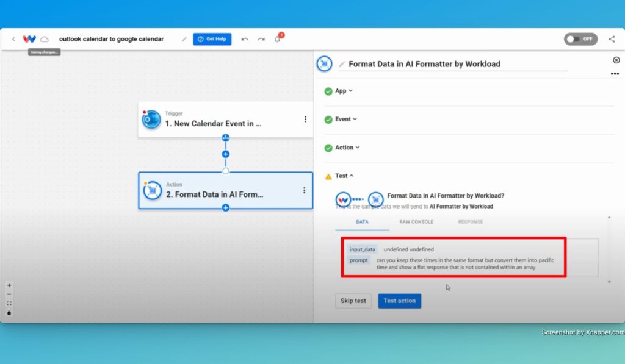Image resolution: width=625 pixels, height=364 pixels.
Task: Open the Workload logo home
Action: click(x=29, y=39)
